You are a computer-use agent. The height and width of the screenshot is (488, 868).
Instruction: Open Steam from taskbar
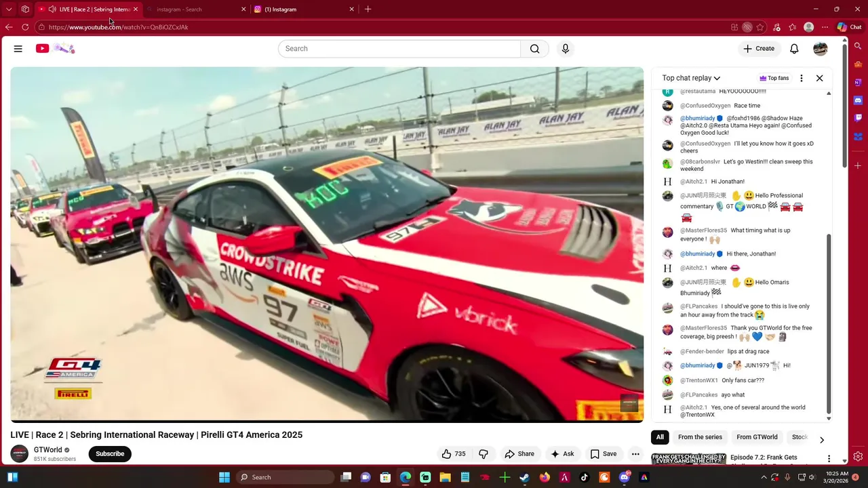[524, 477]
